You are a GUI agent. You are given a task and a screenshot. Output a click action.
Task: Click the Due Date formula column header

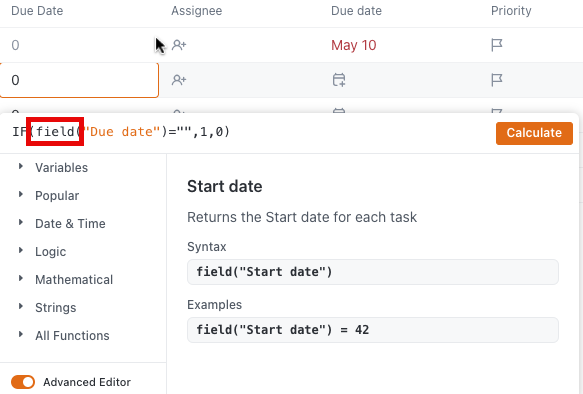click(37, 11)
